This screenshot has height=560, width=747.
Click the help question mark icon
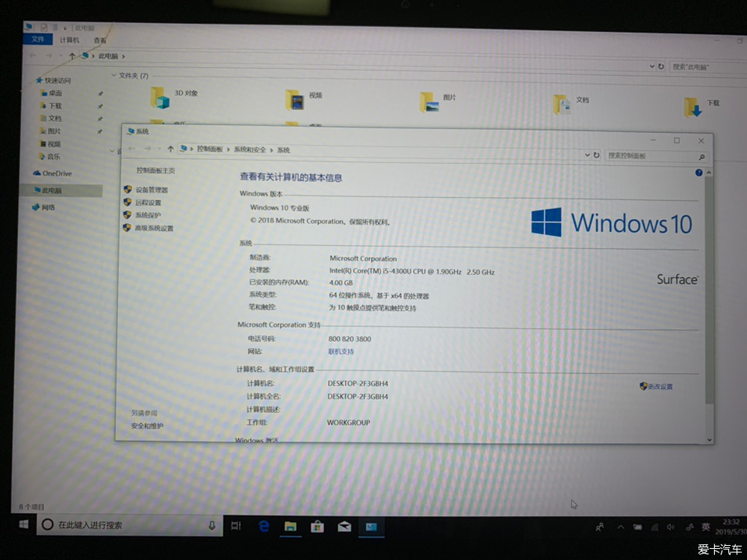pos(698,172)
